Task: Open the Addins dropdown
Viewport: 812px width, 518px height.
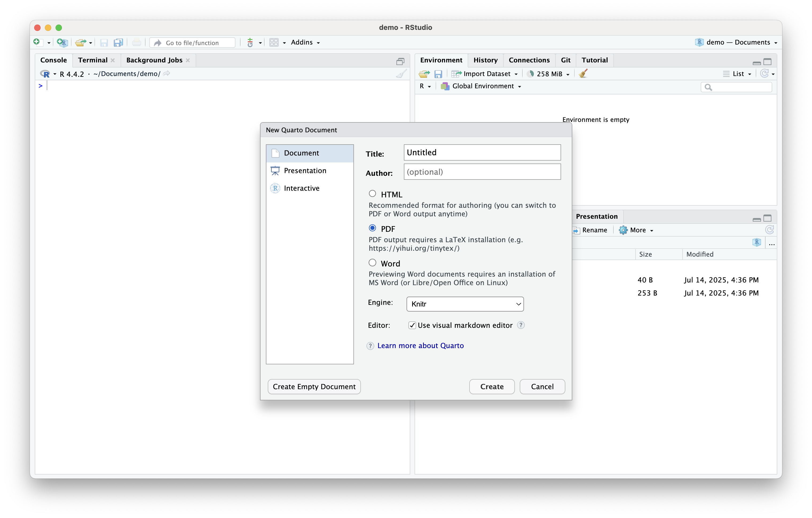Action: click(305, 42)
